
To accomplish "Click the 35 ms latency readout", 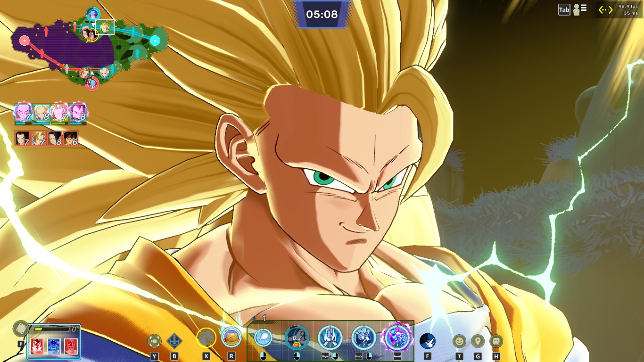I will click(630, 13).
